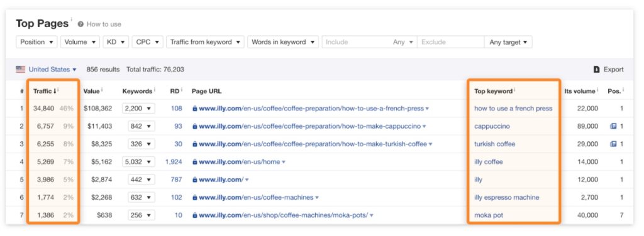Open the Any target dropdown
644x236 pixels.
pos(508,42)
